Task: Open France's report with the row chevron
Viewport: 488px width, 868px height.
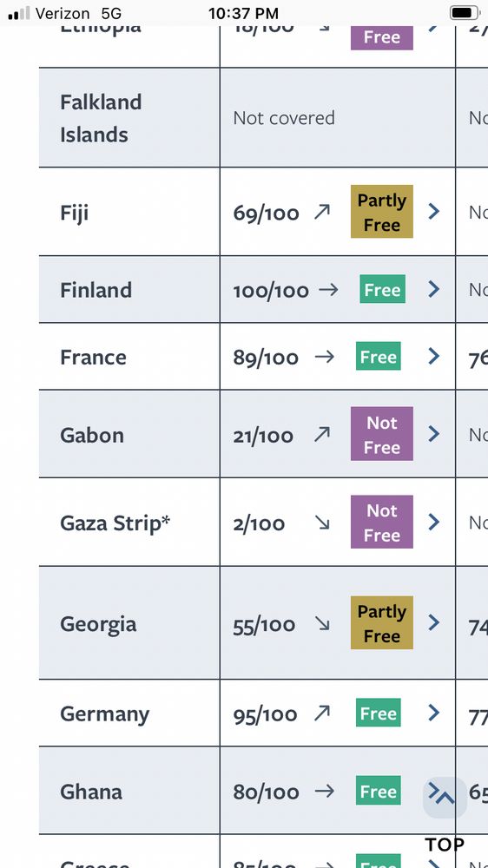Action: pos(434,356)
